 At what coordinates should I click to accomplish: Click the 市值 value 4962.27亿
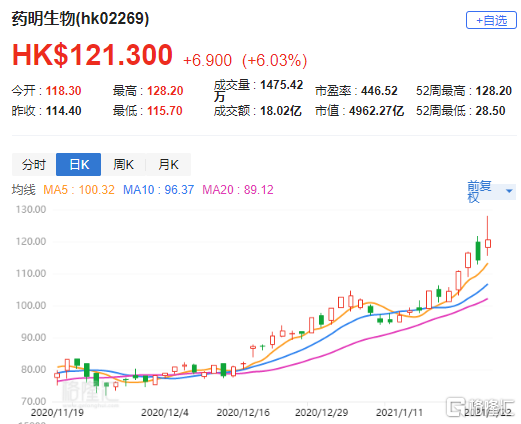[376, 111]
